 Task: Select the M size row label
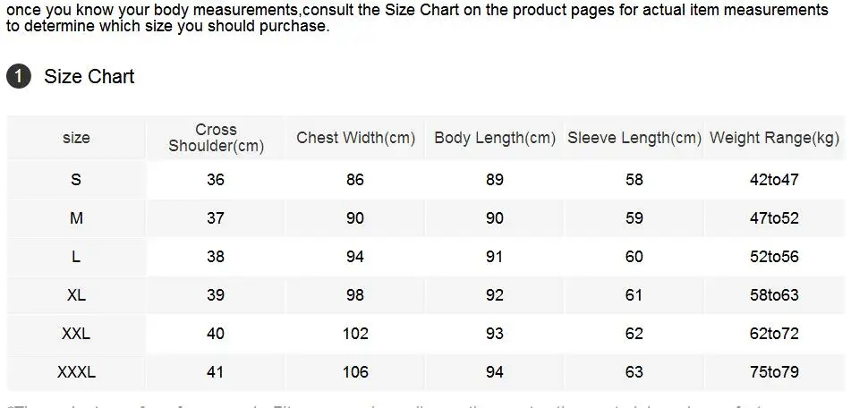tap(76, 218)
